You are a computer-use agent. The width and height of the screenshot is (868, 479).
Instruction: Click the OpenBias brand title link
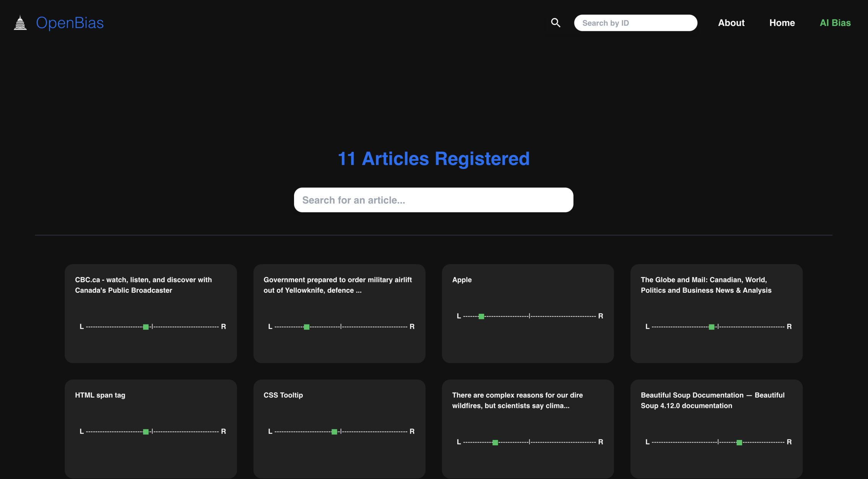click(70, 23)
